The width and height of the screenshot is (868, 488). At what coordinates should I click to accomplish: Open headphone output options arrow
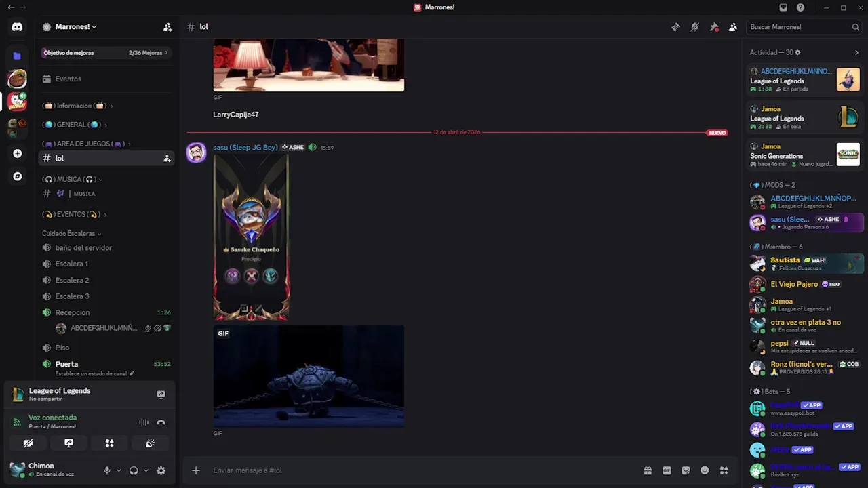pos(146,470)
